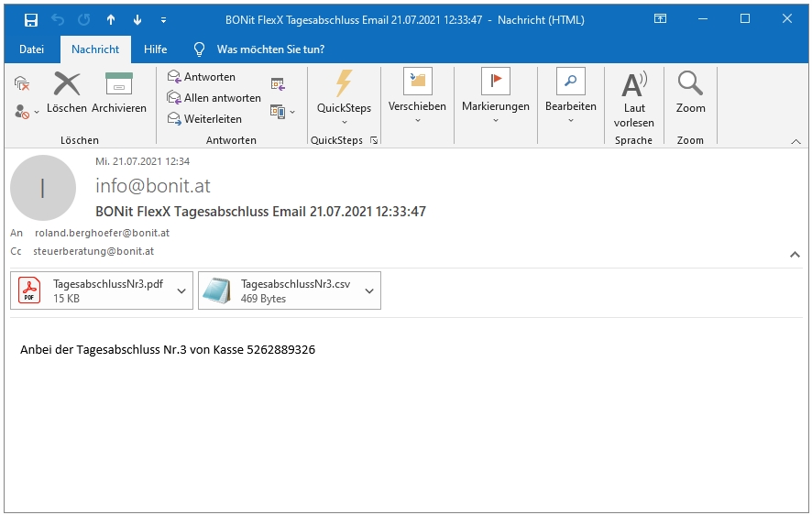Open dropdown for TagesabschlussNr3.csv attachment

pyautogui.click(x=369, y=290)
